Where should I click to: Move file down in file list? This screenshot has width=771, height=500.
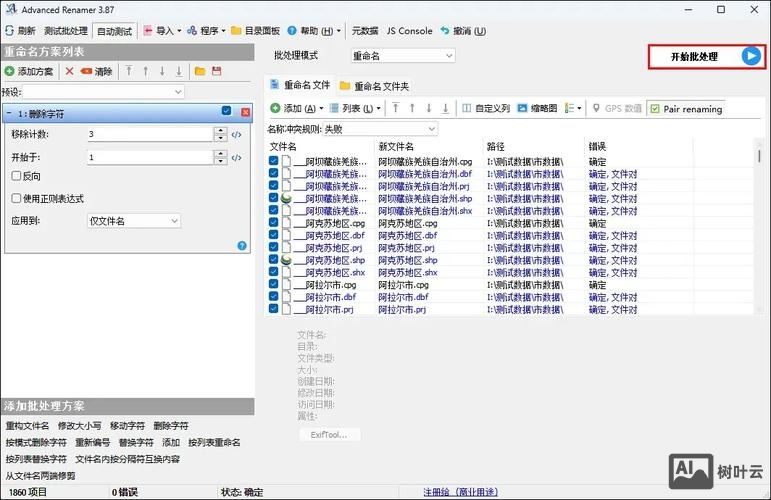point(429,108)
